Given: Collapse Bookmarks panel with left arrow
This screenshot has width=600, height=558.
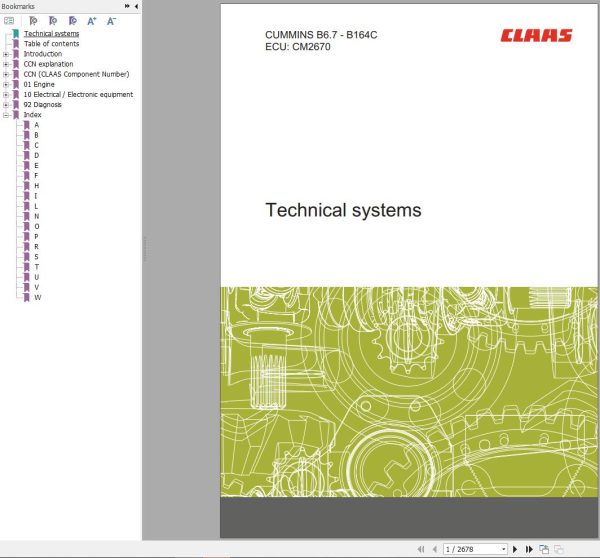Looking at the screenshot, I should (136, 6).
